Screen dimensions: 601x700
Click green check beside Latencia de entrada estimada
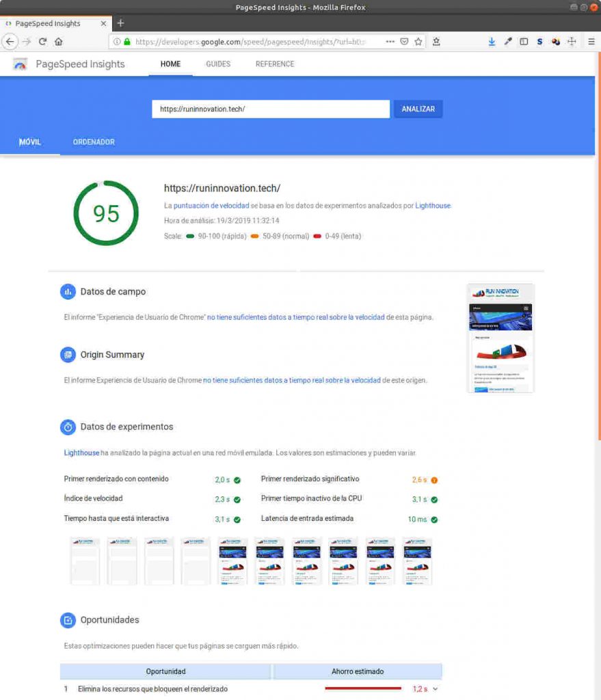(434, 520)
